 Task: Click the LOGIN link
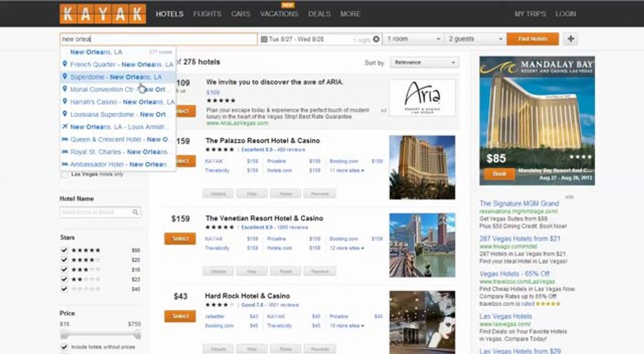(x=566, y=14)
